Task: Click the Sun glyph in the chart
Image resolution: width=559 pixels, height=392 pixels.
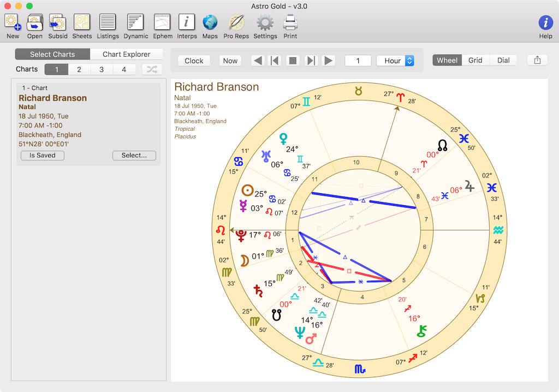Action: [x=247, y=191]
